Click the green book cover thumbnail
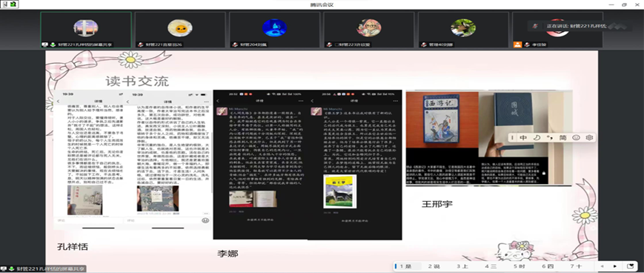This screenshot has width=644, height=273. pyautogui.click(x=339, y=191)
